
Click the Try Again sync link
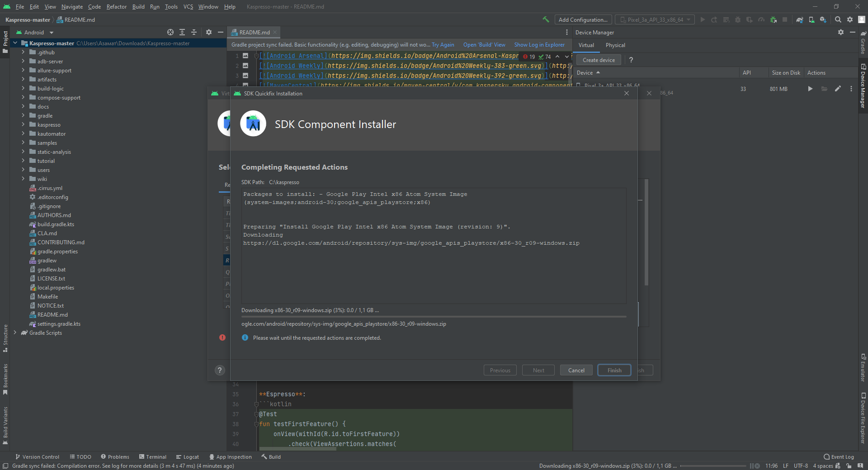(443, 45)
